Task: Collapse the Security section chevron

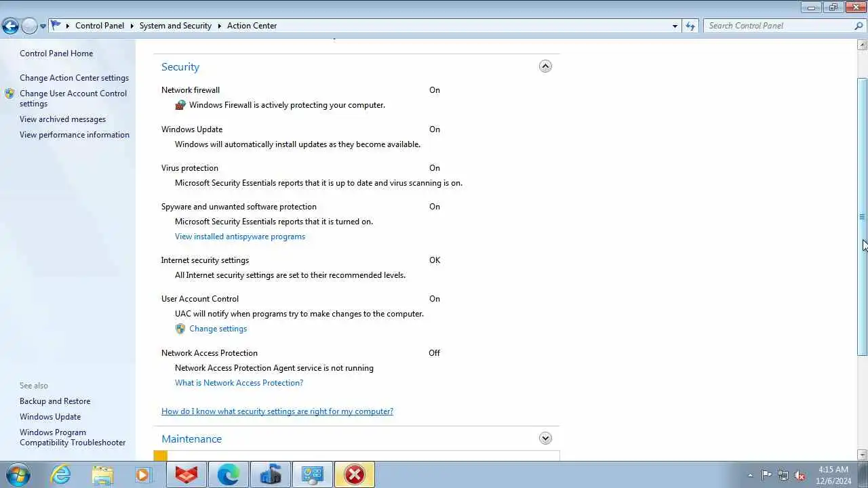Action: (545, 66)
